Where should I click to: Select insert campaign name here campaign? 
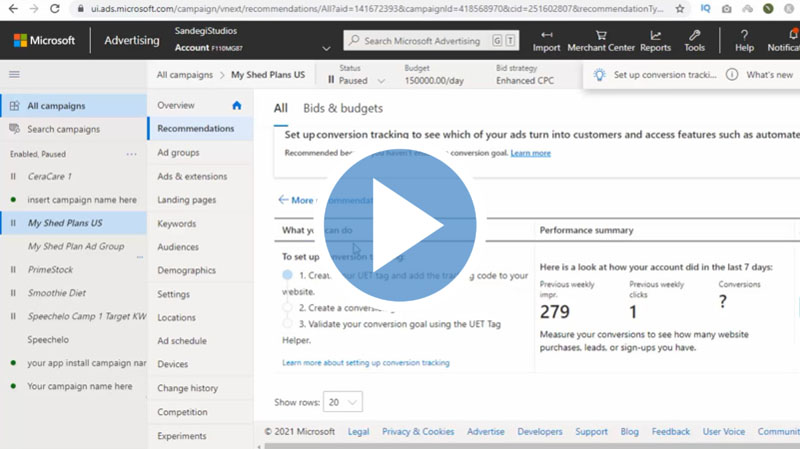tap(82, 199)
